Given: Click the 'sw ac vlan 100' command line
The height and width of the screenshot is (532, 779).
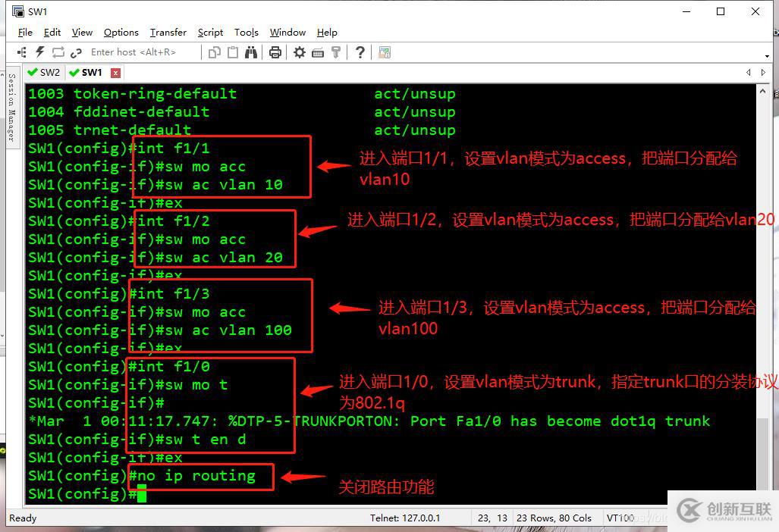Looking at the screenshot, I should pyautogui.click(x=160, y=330).
